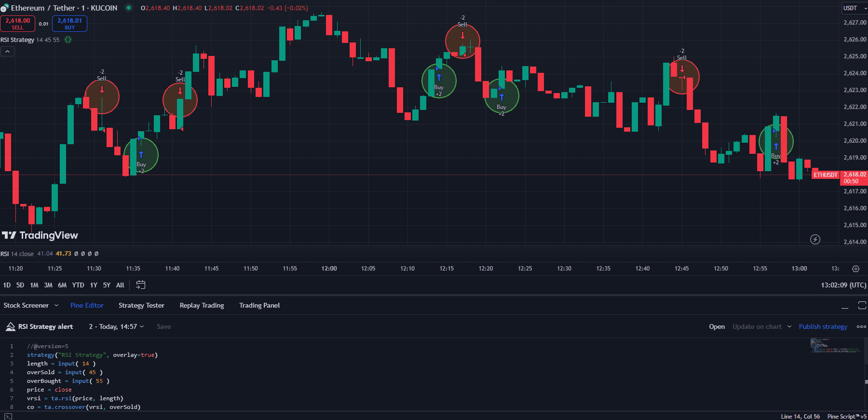Click the Pine Script v5 status label

click(847, 416)
